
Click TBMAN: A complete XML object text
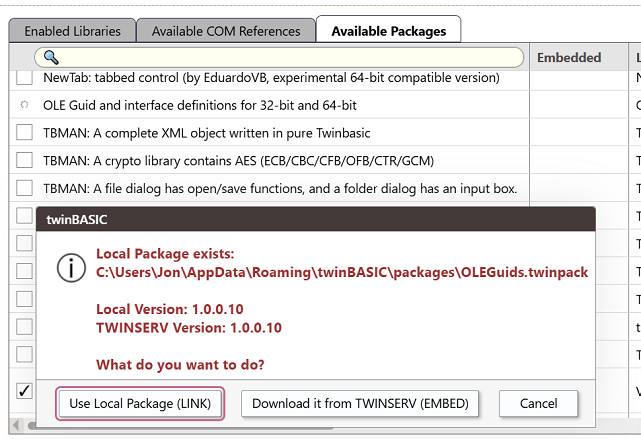pyautogui.click(x=207, y=133)
